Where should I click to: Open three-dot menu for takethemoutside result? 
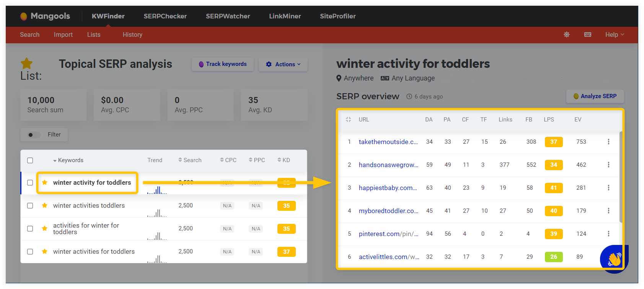tap(608, 142)
